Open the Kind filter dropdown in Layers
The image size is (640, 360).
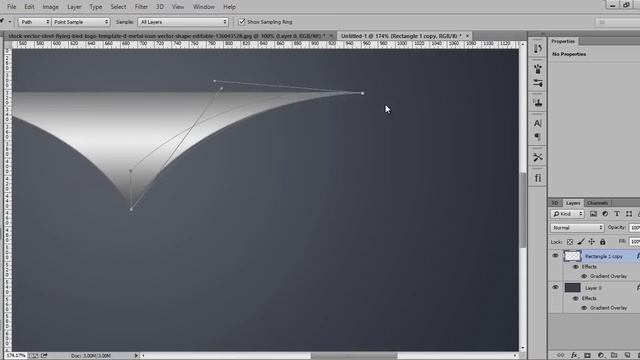[568, 214]
